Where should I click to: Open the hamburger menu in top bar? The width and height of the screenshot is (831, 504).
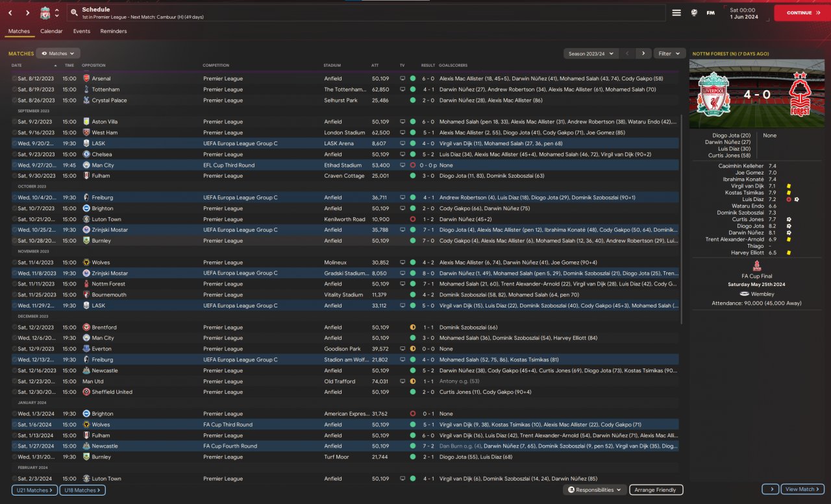676,13
